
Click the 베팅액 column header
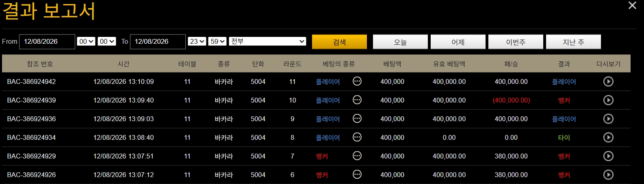pos(392,64)
